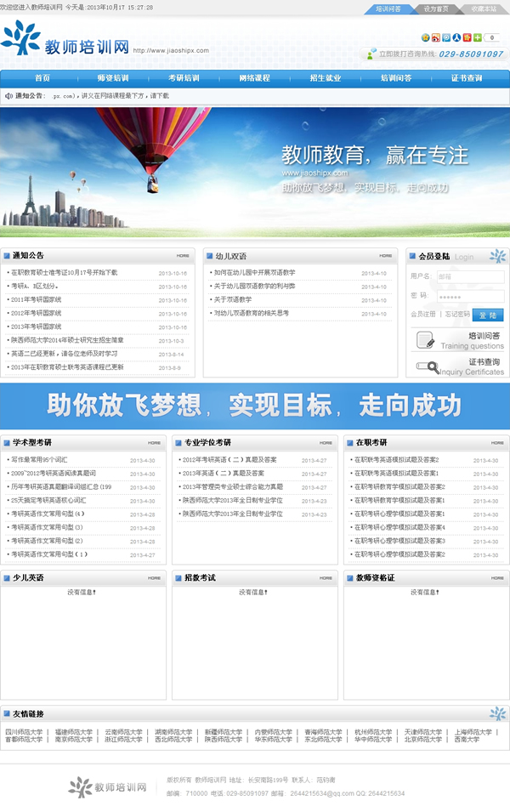Click the 证书查询 magnifier icon
Screen dimensions: 510x812
coord(425,366)
